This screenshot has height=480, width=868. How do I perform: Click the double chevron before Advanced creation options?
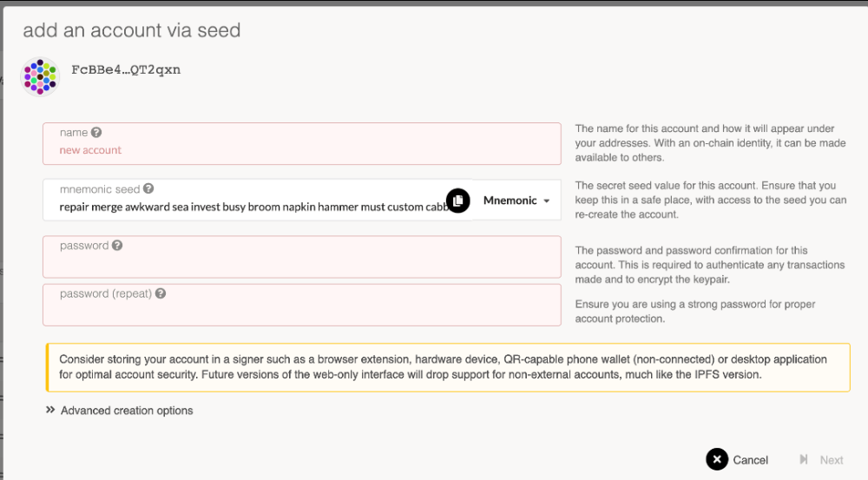50,410
